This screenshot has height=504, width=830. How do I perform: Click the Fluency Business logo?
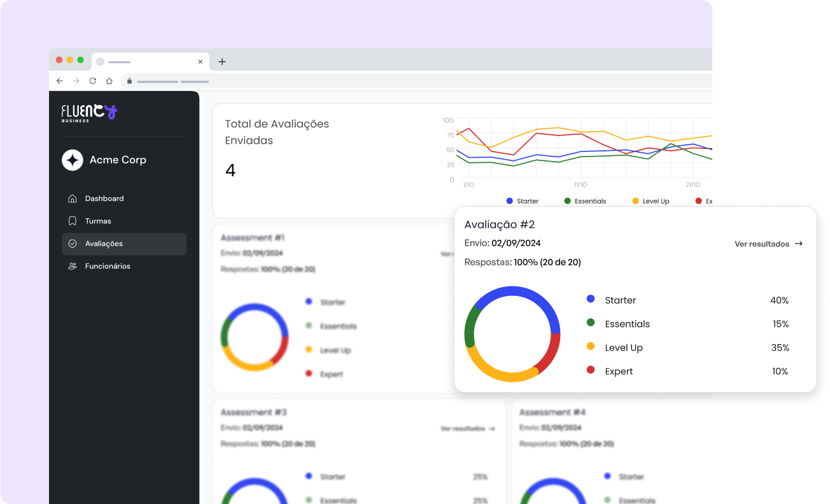89,113
